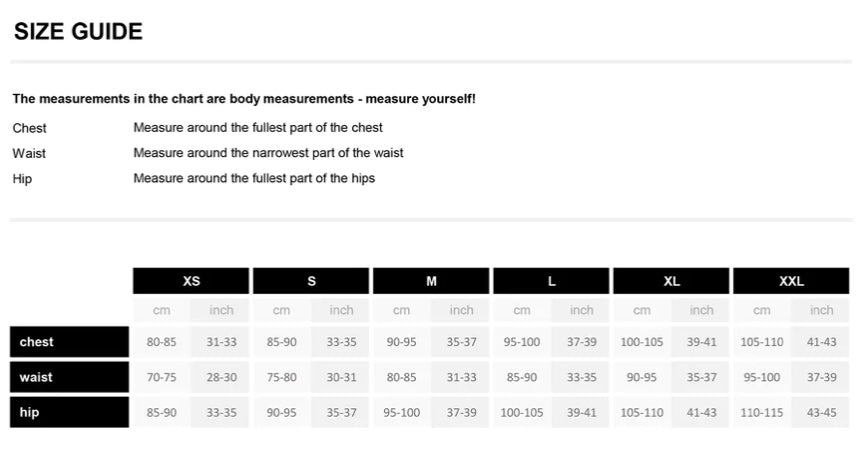Screen dimensions: 867x451
Task: Click XS chest cm value 80-85
Action: click(x=161, y=342)
